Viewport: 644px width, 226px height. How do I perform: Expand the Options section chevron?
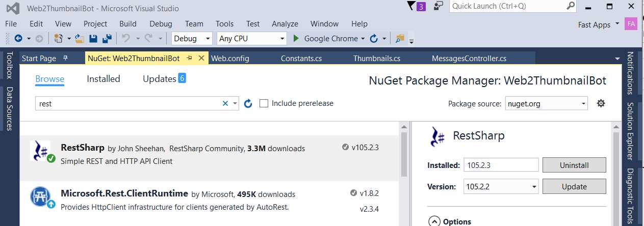pyautogui.click(x=434, y=221)
